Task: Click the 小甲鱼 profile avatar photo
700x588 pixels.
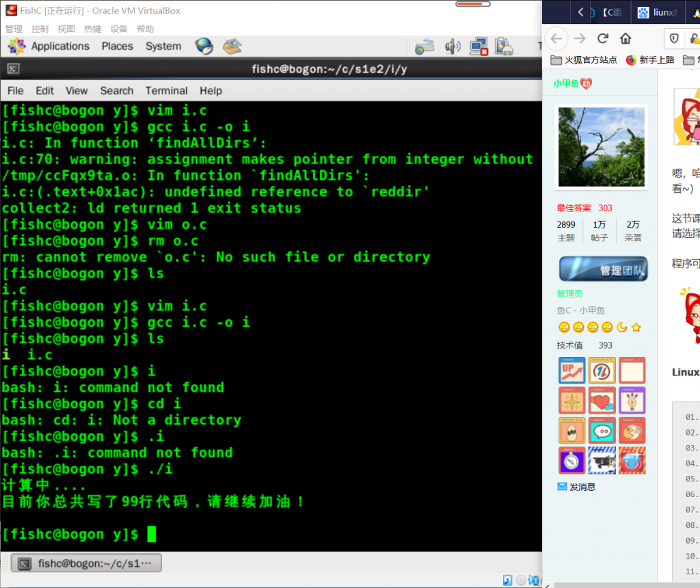Action: [602, 146]
